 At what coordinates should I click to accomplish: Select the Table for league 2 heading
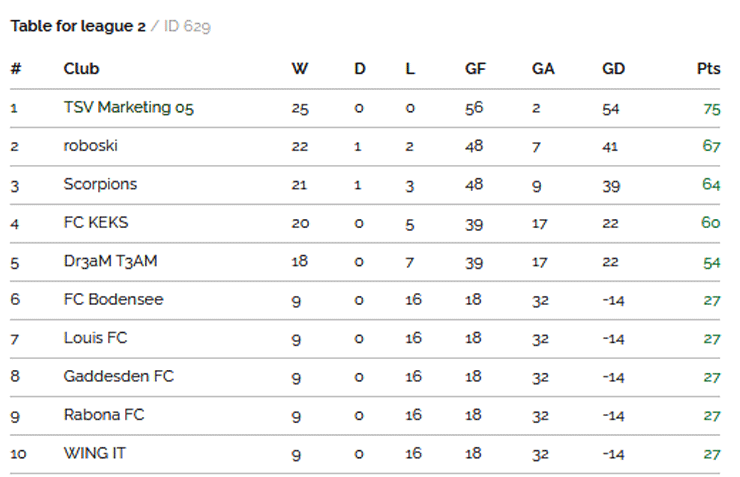click(x=78, y=26)
